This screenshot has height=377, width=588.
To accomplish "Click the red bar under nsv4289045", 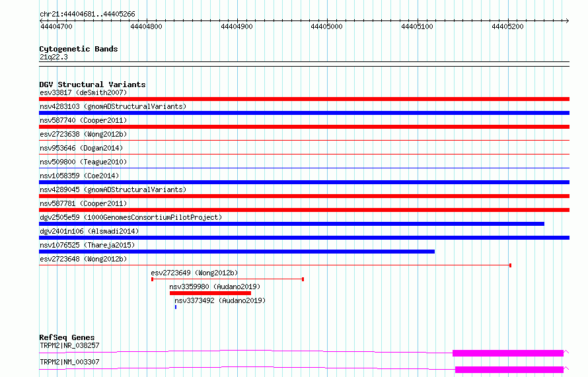I will click(x=304, y=196).
